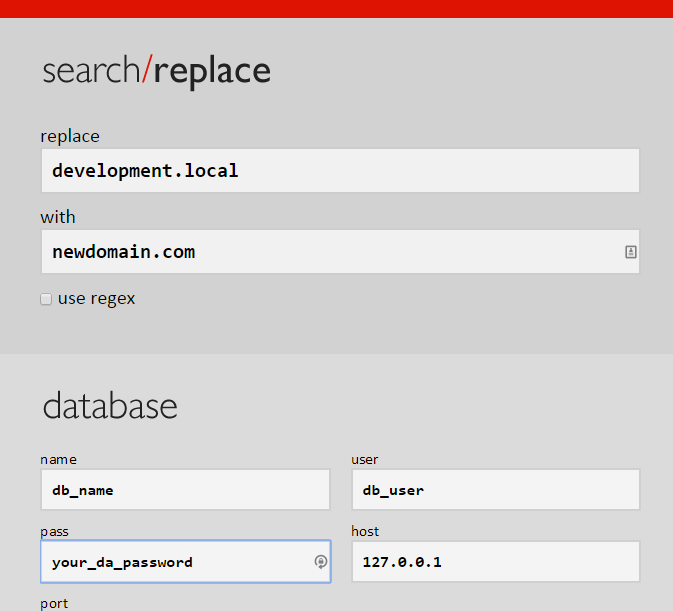Click the 'user' label under database
The image size is (673, 611).
364,460
